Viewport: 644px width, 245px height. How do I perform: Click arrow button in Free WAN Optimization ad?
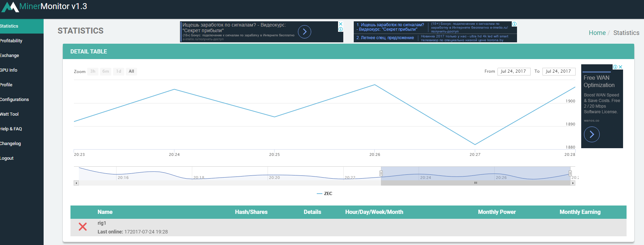592,134
